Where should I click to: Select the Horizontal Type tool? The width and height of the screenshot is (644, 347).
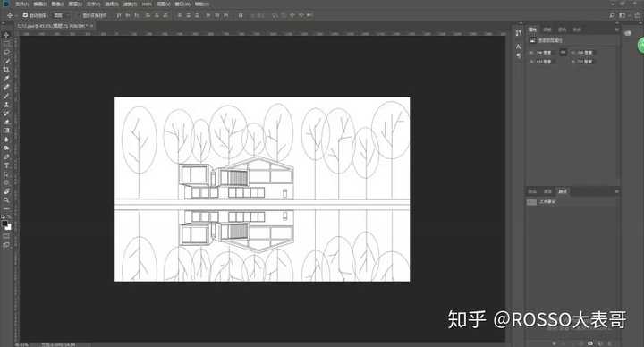tap(6, 165)
